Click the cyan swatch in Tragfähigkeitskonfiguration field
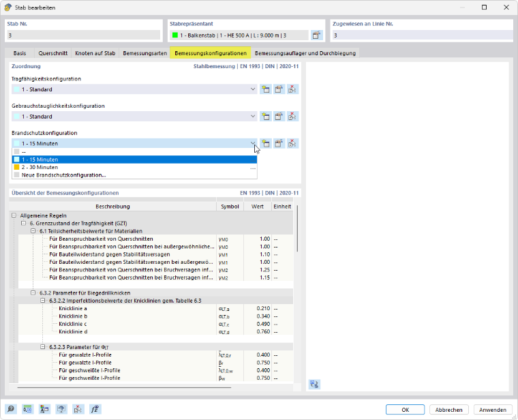The height and width of the screenshot is (420, 518). pyautogui.click(x=16, y=89)
